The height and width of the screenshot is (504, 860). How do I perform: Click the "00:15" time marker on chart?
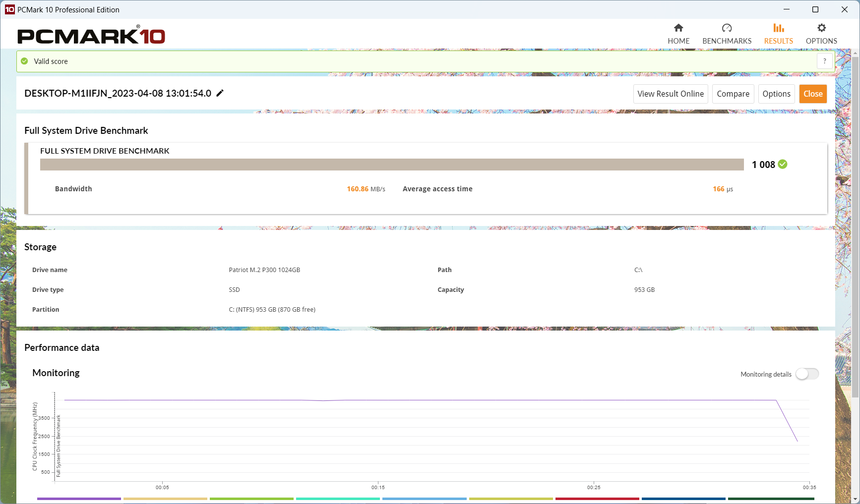[378, 488]
